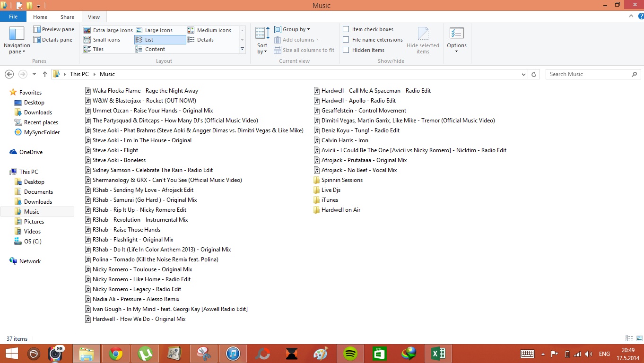The width and height of the screenshot is (644, 363).
Task: Select the List layout
Action: point(160,40)
